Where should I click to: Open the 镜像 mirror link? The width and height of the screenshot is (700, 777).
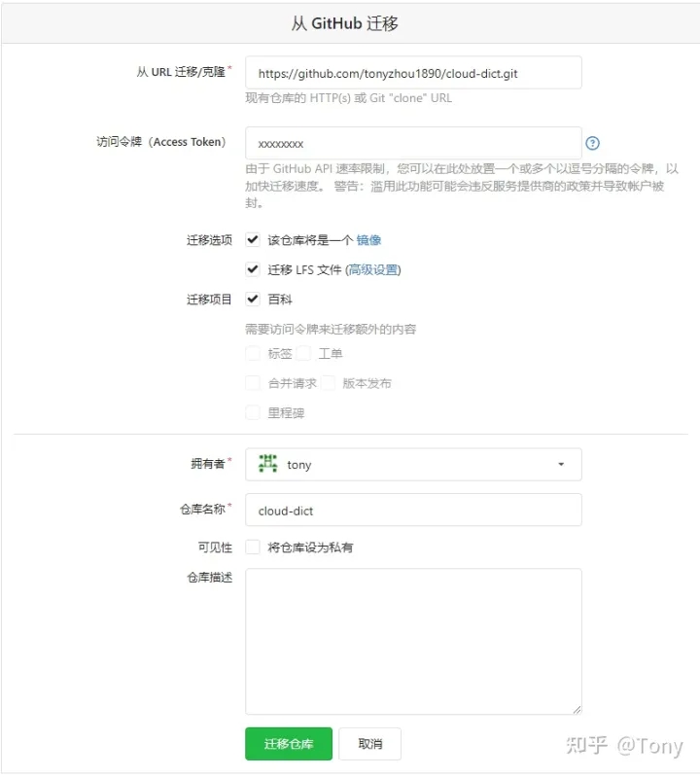pos(368,240)
